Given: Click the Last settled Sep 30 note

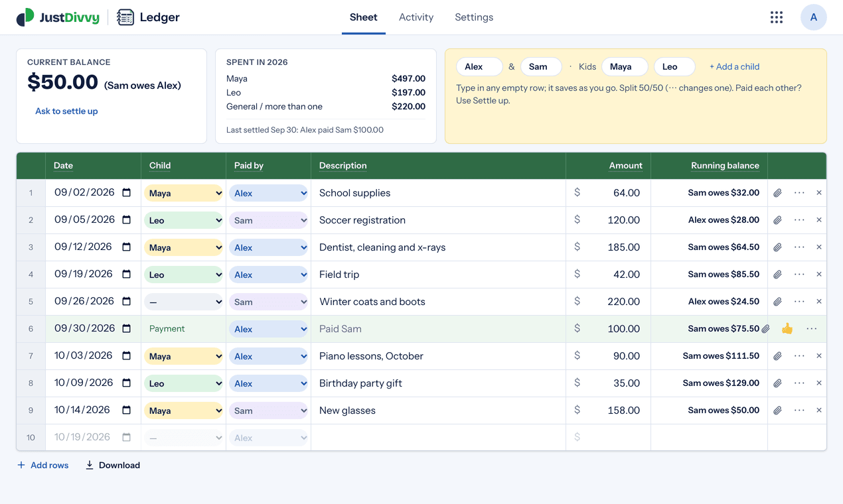Looking at the screenshot, I should 305,130.
